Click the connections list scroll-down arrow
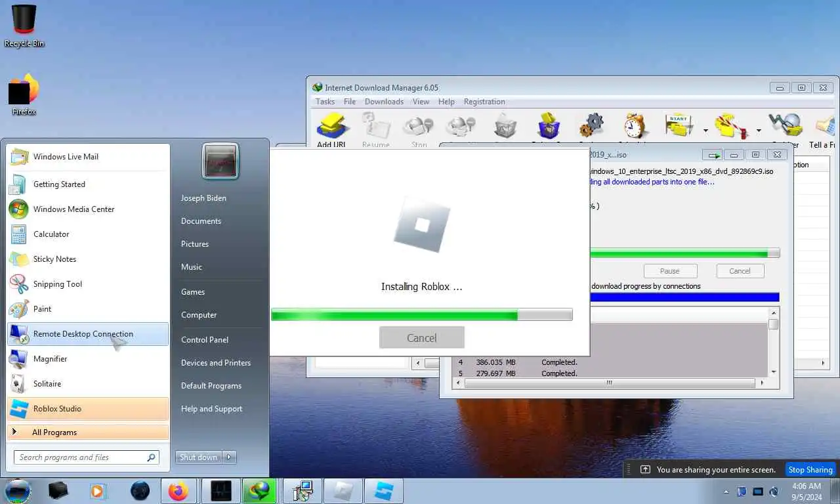The image size is (840, 504). tap(774, 372)
